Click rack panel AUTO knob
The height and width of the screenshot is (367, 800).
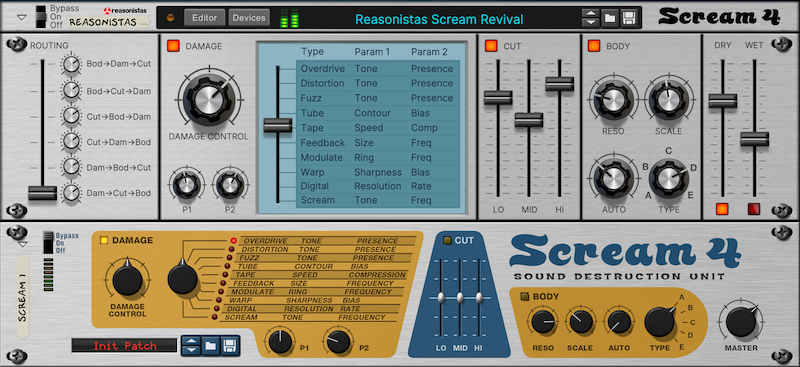point(619,322)
